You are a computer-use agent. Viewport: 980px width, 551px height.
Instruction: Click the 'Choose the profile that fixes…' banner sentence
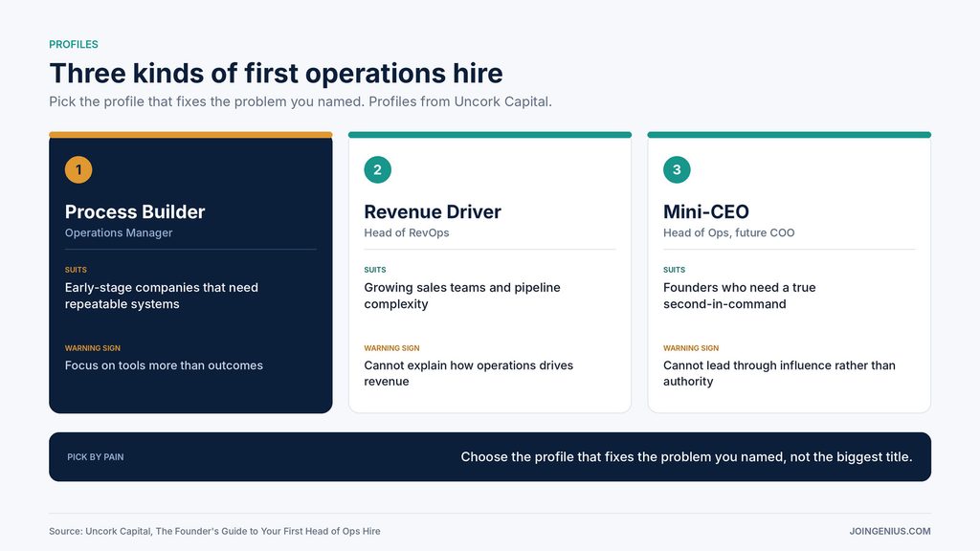coord(686,456)
